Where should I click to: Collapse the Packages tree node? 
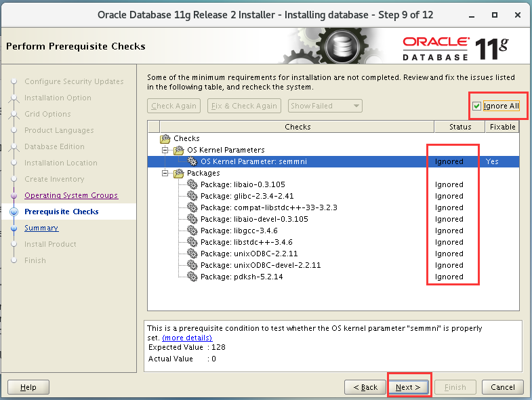(165, 173)
